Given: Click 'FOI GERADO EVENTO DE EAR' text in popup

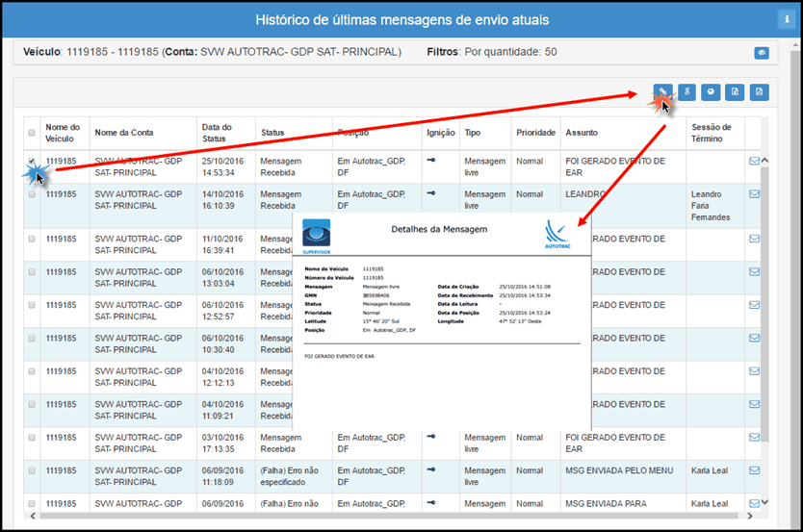Looking at the screenshot, I should 339,356.
